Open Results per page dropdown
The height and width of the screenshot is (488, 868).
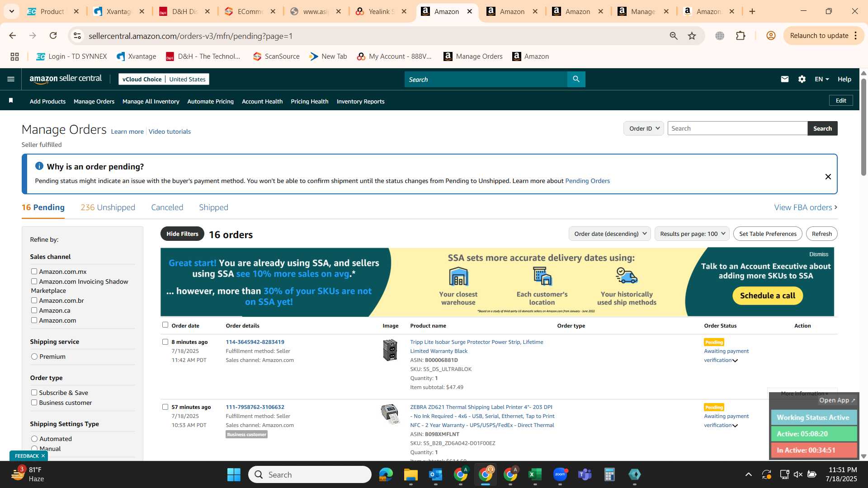(692, 234)
